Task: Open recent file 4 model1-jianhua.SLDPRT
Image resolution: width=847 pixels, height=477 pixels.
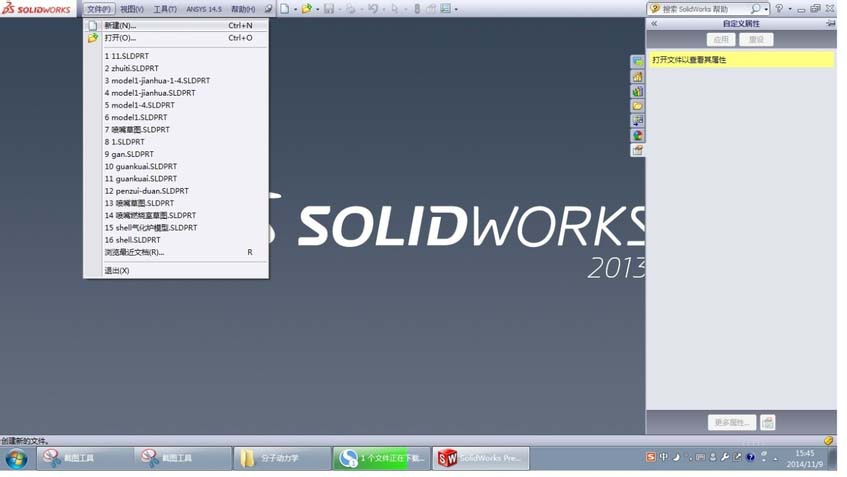Action: coord(176,93)
